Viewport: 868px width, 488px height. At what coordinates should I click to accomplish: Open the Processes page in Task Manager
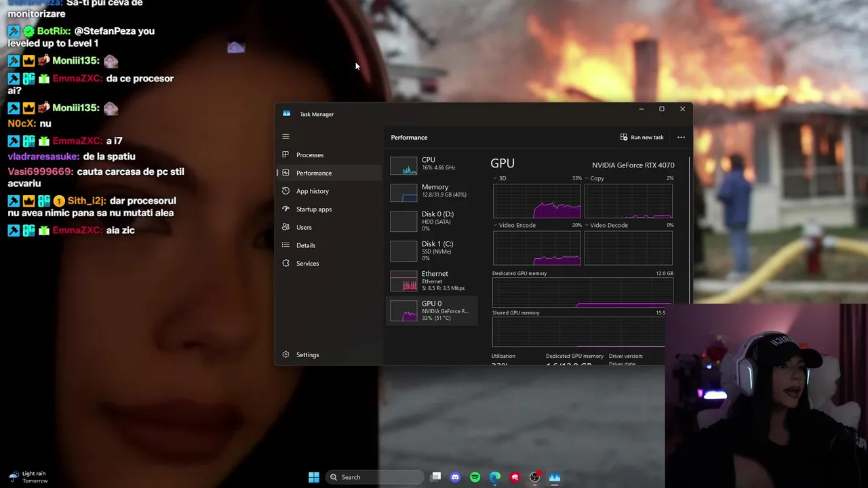coord(329,155)
